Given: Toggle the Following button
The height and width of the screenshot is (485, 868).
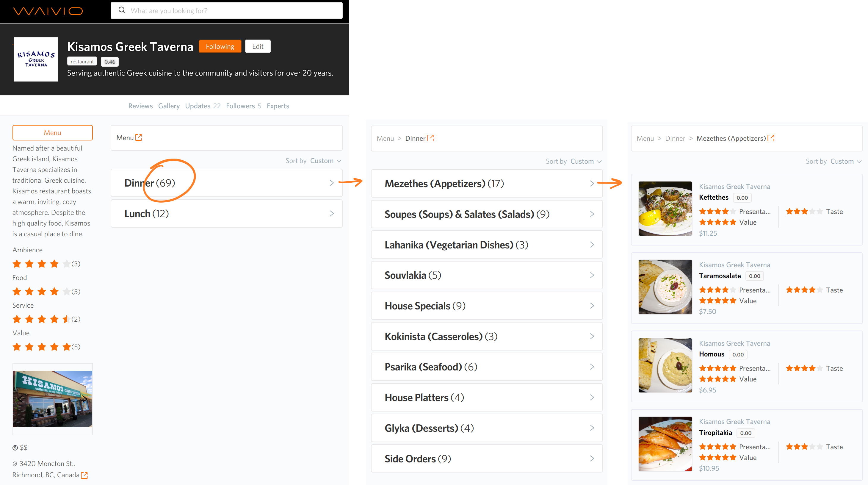Looking at the screenshot, I should [x=220, y=46].
